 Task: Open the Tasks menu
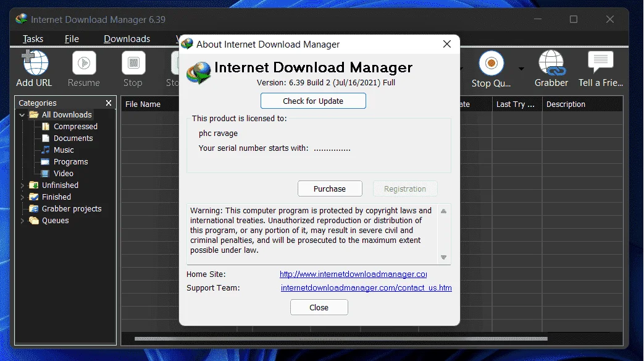[x=33, y=39]
